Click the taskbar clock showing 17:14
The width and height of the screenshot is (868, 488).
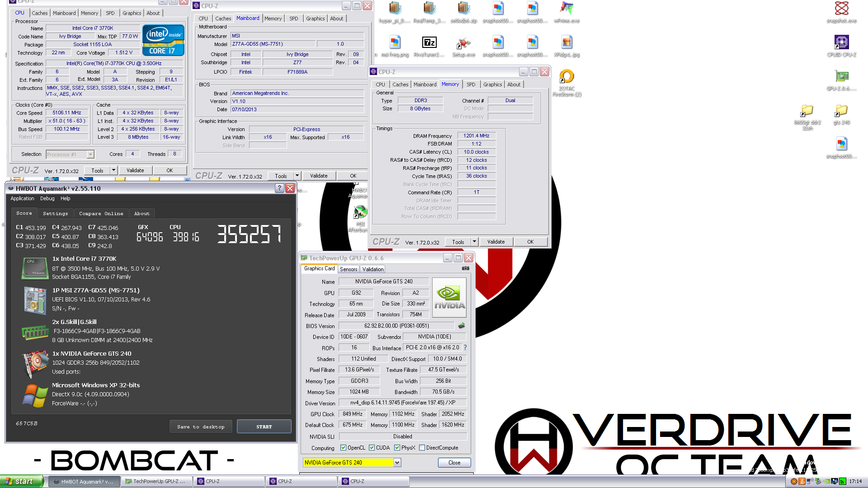tap(855, 481)
